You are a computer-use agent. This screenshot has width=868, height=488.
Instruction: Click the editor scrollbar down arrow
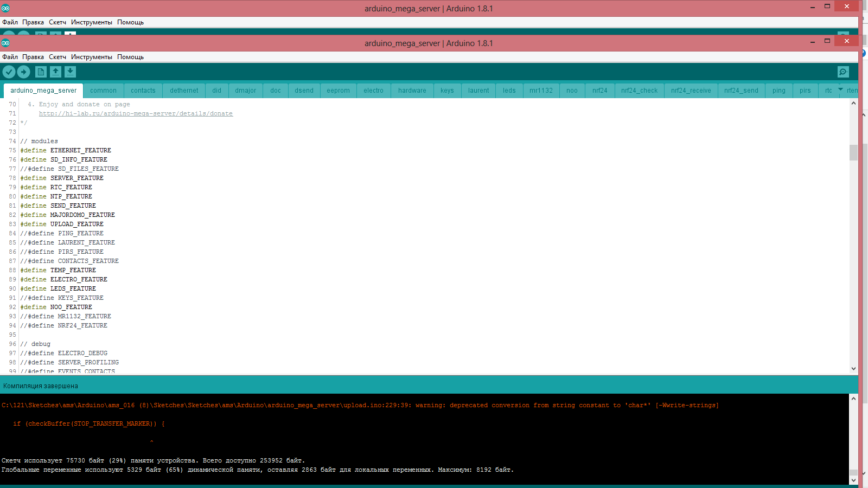[x=853, y=369]
